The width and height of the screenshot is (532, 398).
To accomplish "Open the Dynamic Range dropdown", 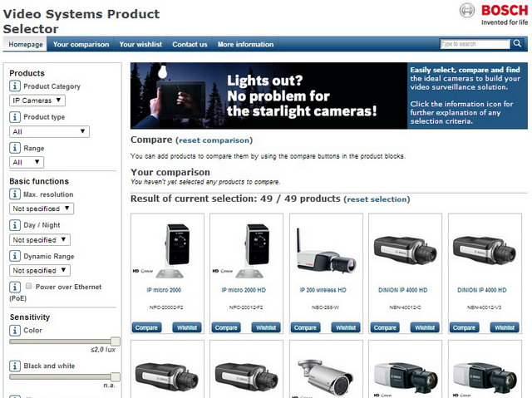I will point(40,270).
